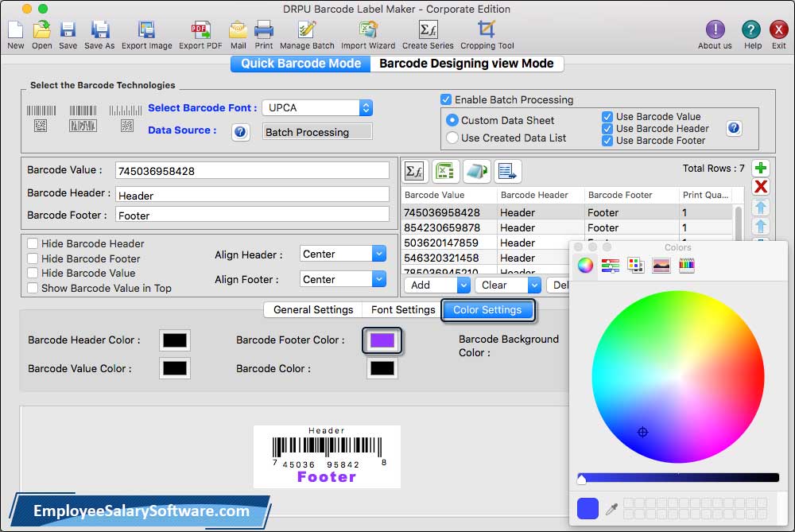Select the row with value 854230659878
Viewport: 795px width, 532px height.
pyautogui.click(x=567, y=227)
